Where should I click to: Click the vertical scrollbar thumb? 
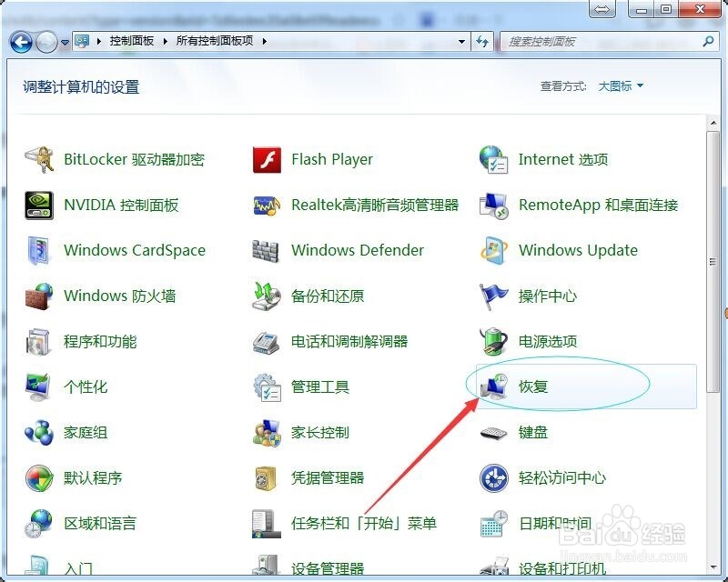pyautogui.click(x=713, y=262)
